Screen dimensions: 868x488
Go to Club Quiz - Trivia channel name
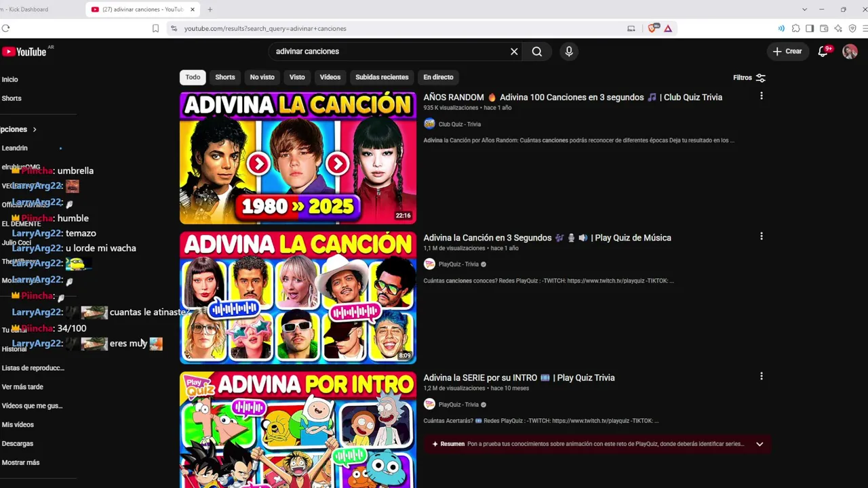[460, 124]
